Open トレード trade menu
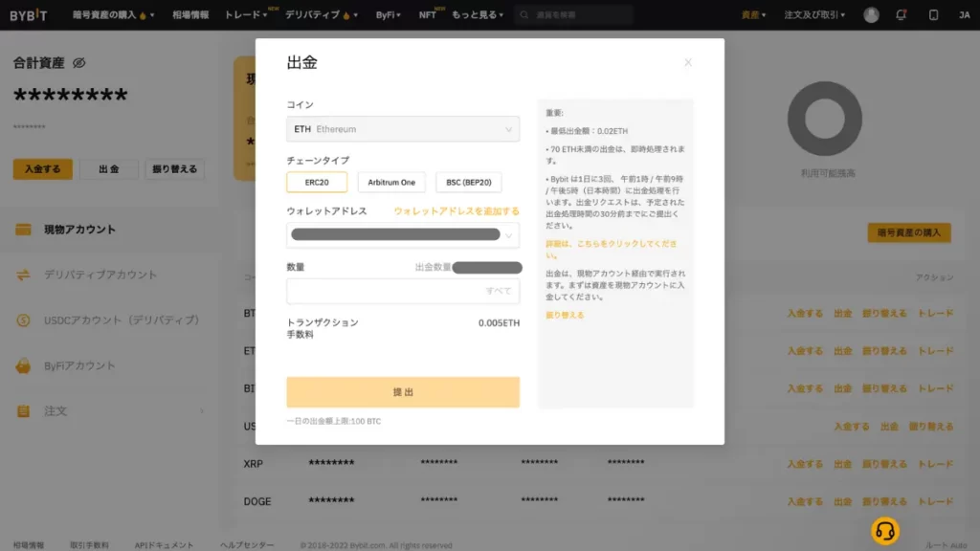Image resolution: width=980 pixels, height=551 pixels. [x=246, y=15]
